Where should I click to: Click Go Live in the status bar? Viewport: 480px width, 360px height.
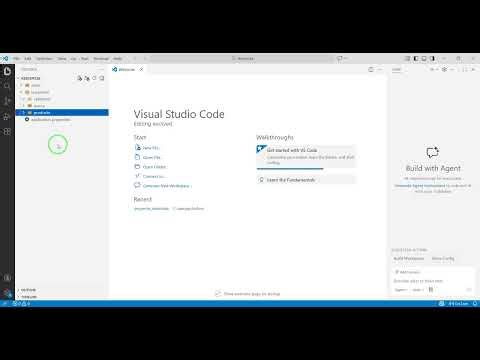(x=458, y=303)
